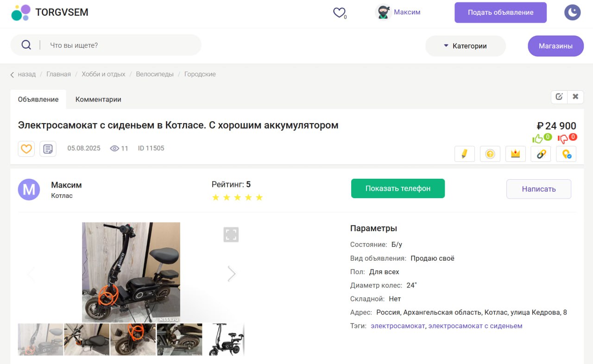Image resolution: width=593 pixels, height=364 pixels.
Task: Select the Объявление tab
Action: click(38, 99)
